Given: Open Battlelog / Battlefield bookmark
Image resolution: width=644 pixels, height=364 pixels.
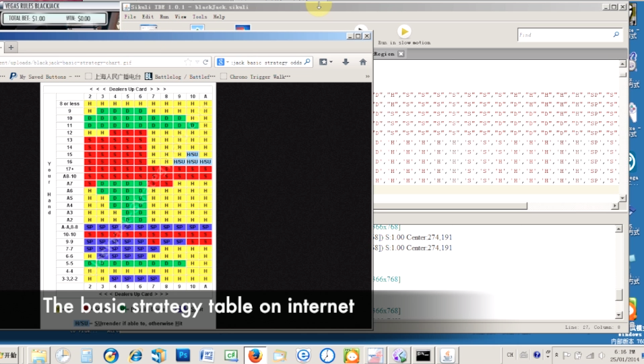Looking at the screenshot, I should click(181, 76).
